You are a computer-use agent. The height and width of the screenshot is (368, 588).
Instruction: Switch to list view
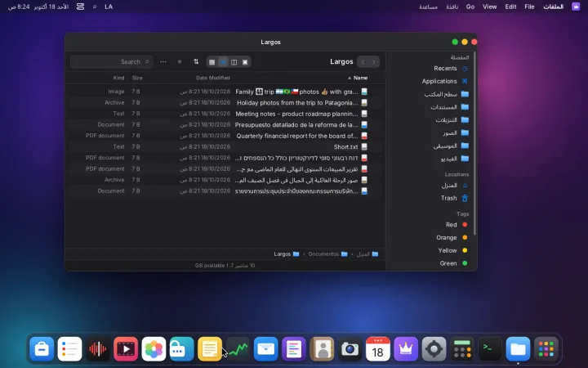click(x=223, y=62)
